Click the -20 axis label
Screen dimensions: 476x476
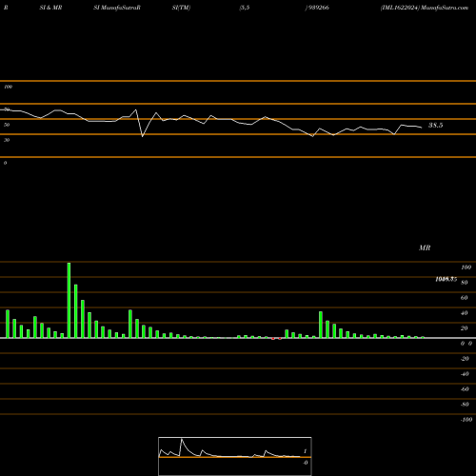pos(465,359)
